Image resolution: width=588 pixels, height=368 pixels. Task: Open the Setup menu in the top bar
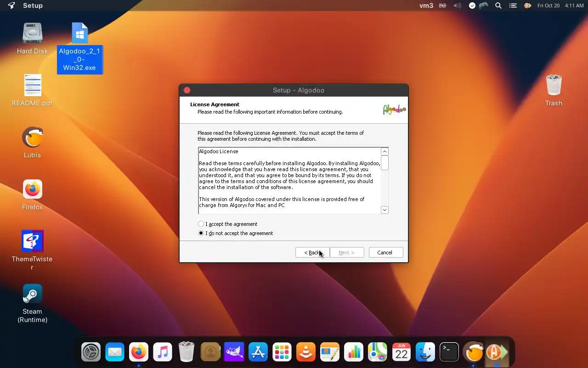tap(33, 6)
